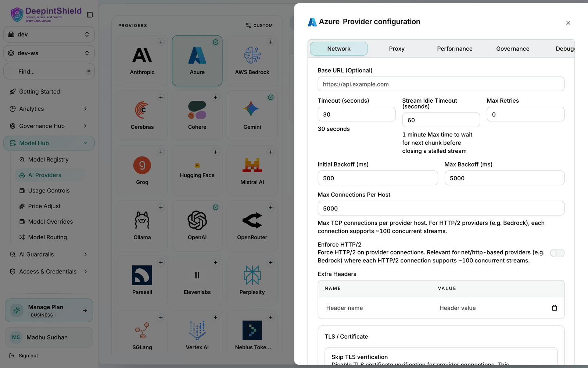
Task: Toggle the Enforce HTTP/2 switch
Action: click(x=557, y=253)
